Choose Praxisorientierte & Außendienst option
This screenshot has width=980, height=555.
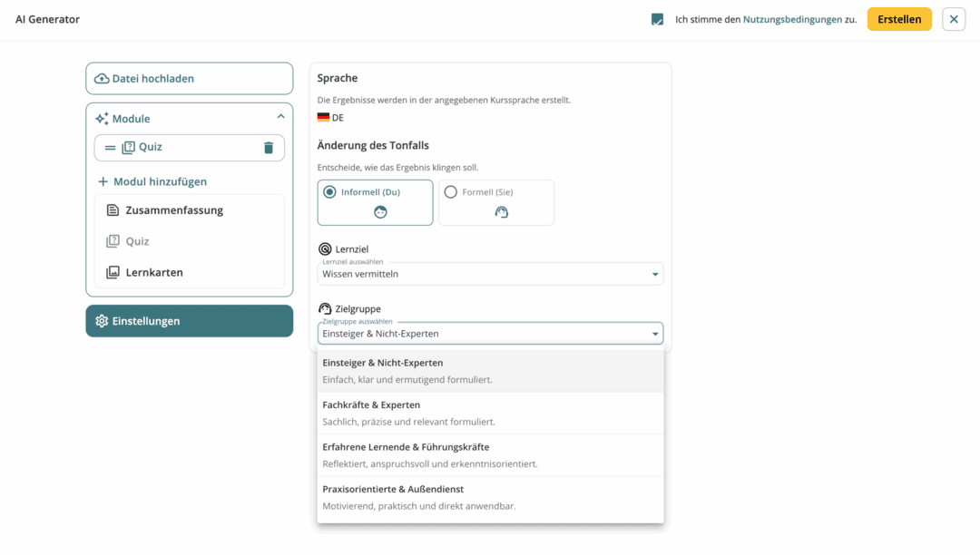[491, 498]
